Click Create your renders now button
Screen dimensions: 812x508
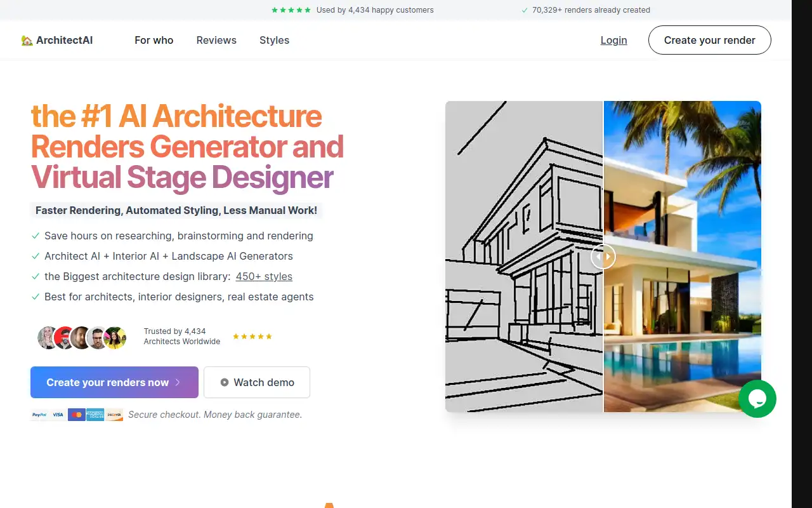[114, 382]
